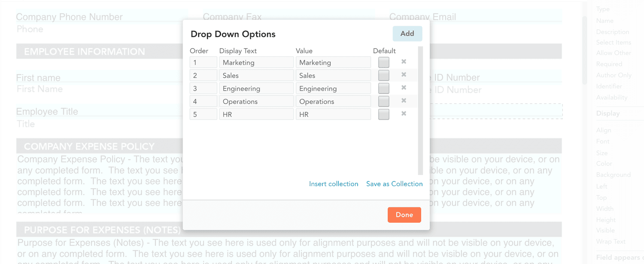Open the Insert collection link
The image size is (644, 264).
click(334, 184)
